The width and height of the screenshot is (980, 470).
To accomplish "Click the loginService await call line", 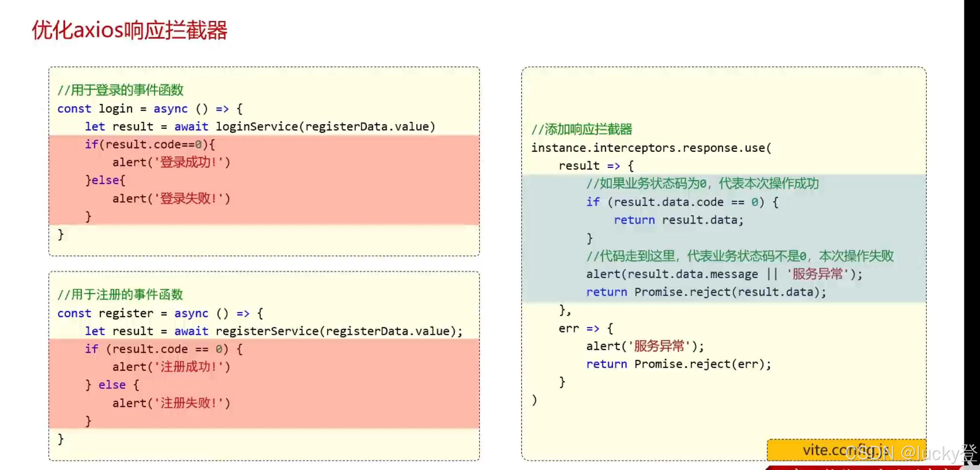I will click(259, 127).
